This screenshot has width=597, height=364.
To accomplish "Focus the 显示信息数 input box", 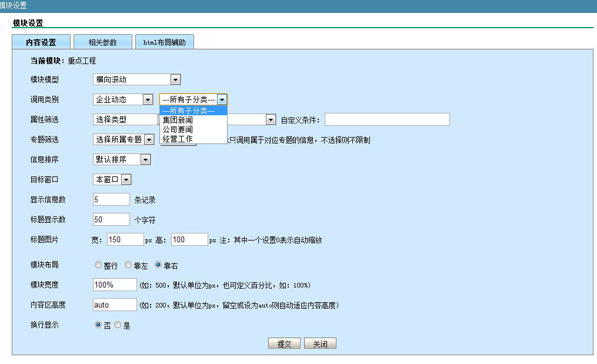I will (111, 199).
